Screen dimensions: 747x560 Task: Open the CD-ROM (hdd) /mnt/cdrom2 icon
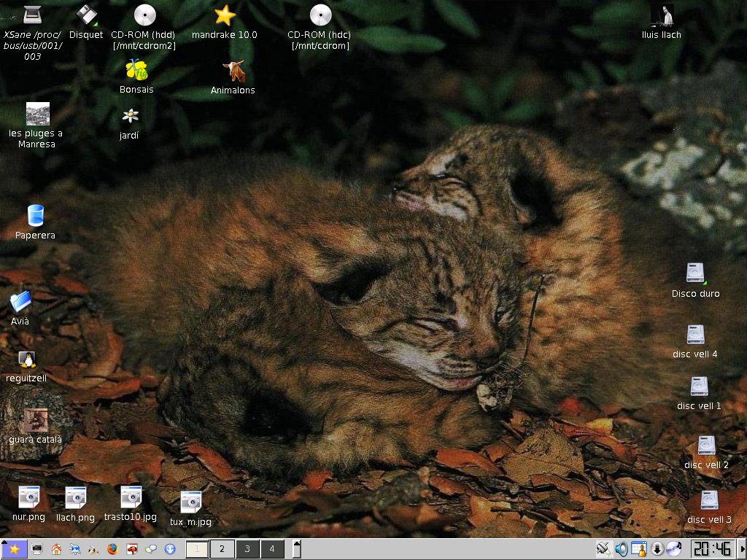[145, 15]
